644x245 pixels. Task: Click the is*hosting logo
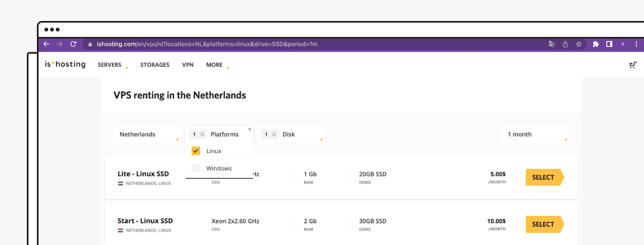click(x=65, y=64)
